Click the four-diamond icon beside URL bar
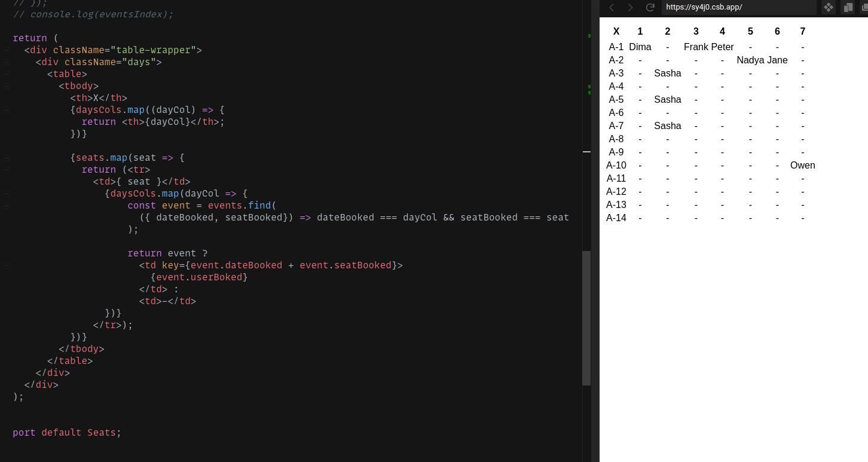 click(829, 7)
